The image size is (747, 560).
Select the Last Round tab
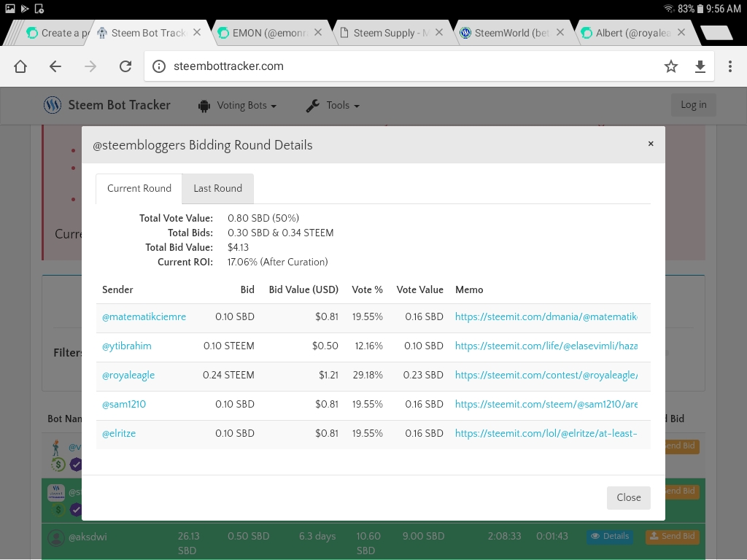tap(217, 189)
